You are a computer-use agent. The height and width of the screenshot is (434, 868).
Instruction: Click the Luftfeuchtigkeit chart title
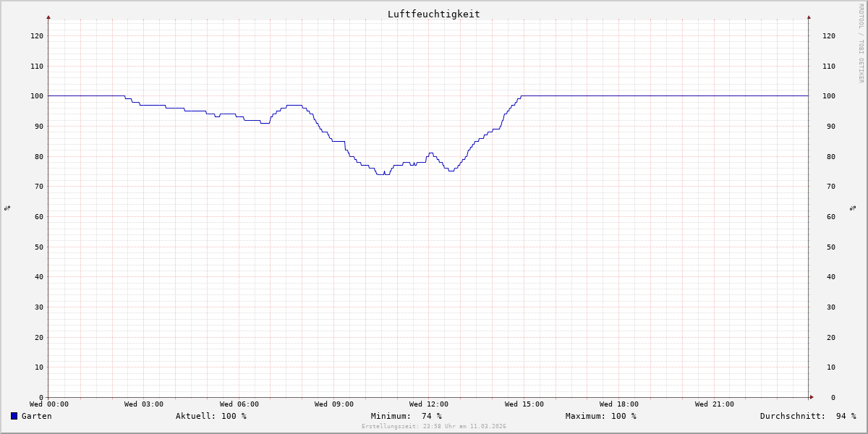tap(433, 14)
